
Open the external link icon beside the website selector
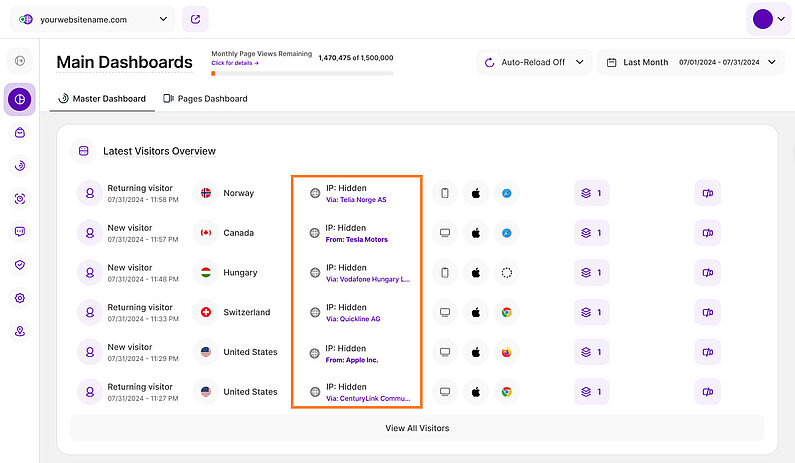tap(197, 19)
